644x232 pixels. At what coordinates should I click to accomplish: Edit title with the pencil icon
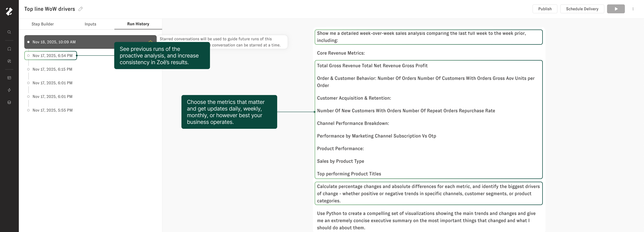point(81,9)
